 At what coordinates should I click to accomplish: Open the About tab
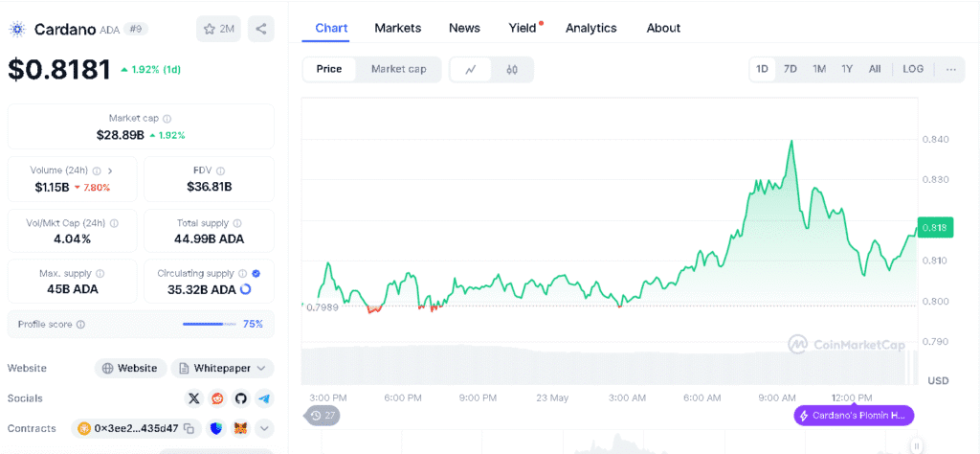tap(663, 28)
